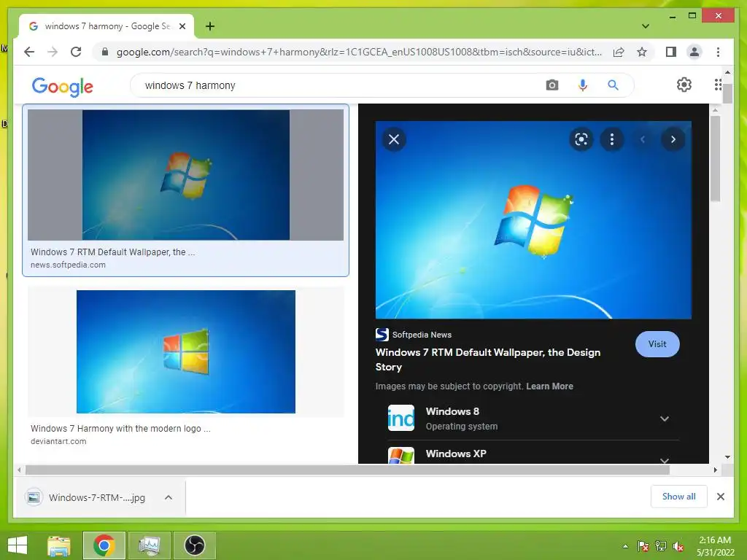The height and width of the screenshot is (560, 747).
Task: Share this page from the address bar
Action: (x=619, y=52)
